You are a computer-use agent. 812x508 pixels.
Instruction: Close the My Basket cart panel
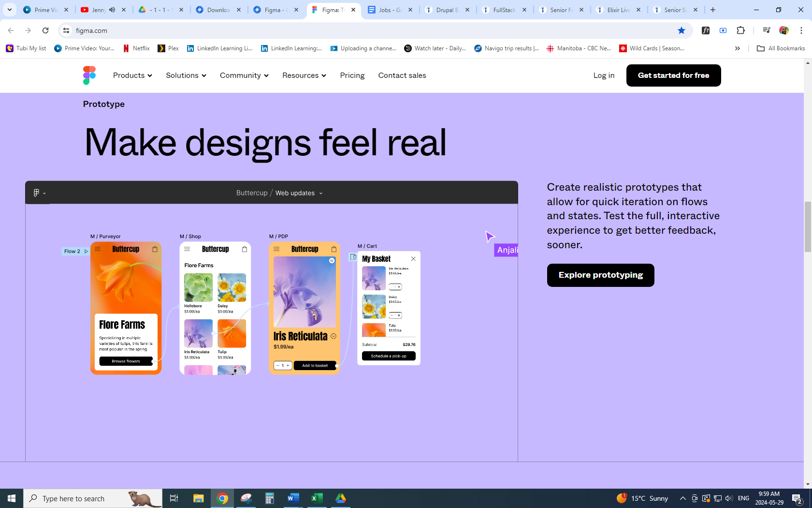413,259
